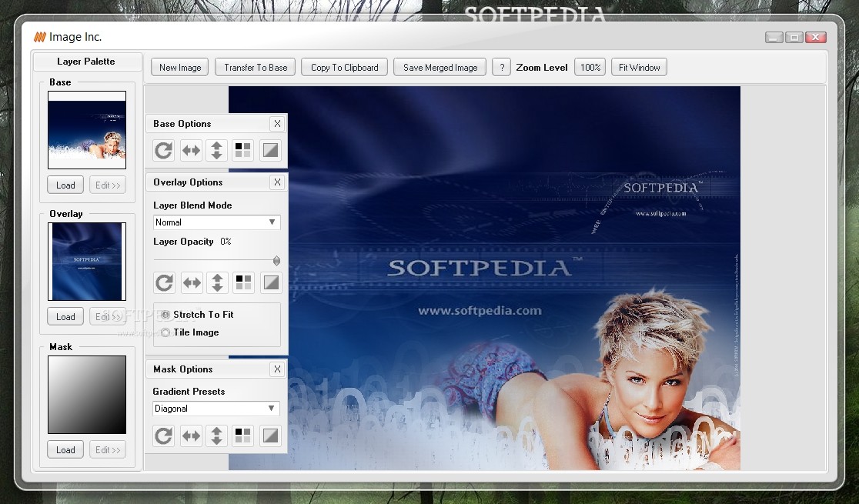This screenshot has height=504, width=859.
Task: Load a new Base image
Action: point(65,185)
